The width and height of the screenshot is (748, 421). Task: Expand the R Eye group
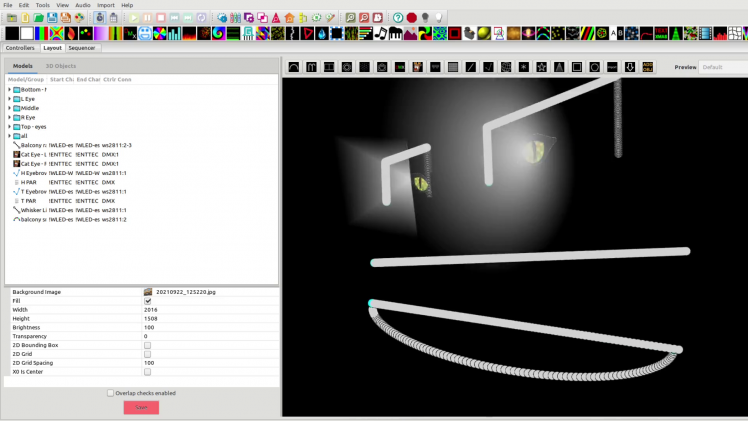10,117
